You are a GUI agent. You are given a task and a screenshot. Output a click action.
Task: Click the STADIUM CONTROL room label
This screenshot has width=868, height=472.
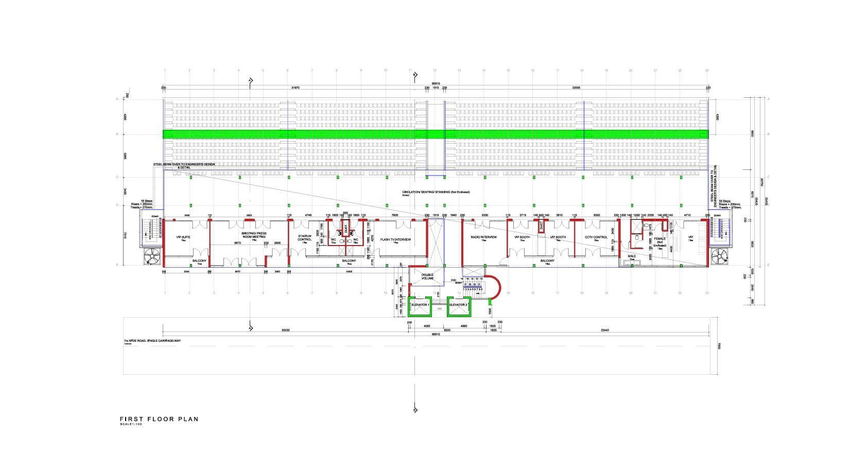tap(305, 238)
